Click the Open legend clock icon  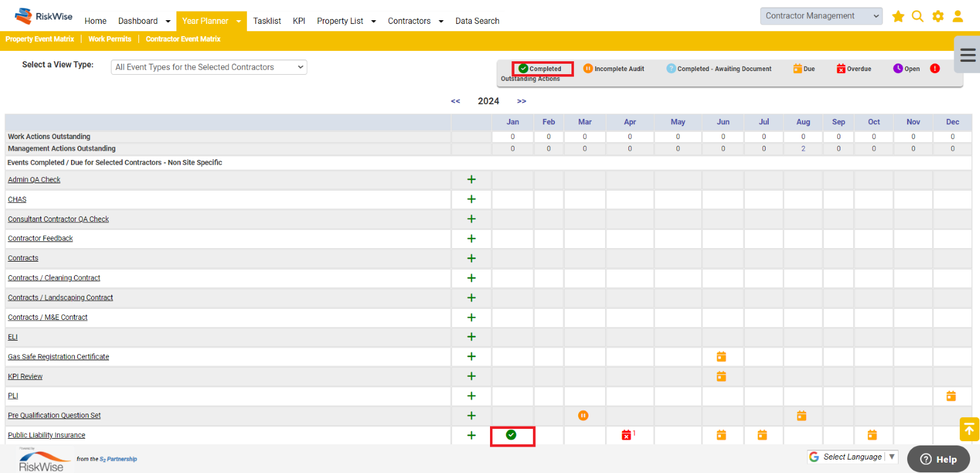click(898, 69)
